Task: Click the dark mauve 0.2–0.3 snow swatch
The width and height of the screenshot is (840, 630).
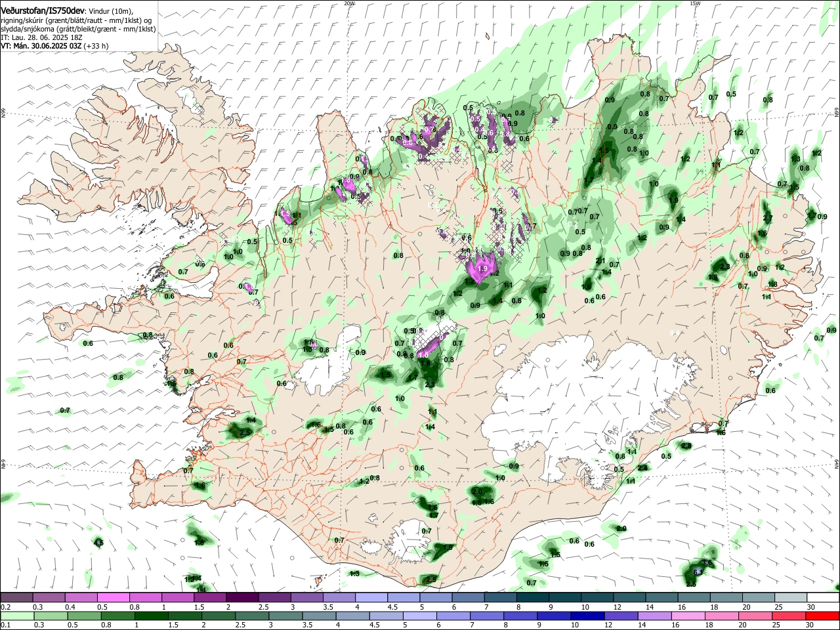Action: tap(16, 597)
